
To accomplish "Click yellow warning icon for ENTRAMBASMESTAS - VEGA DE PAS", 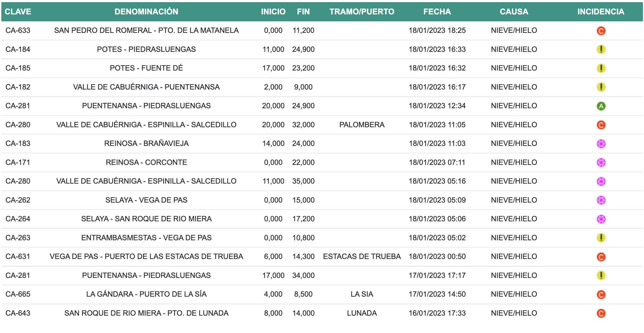I will pos(601,238).
